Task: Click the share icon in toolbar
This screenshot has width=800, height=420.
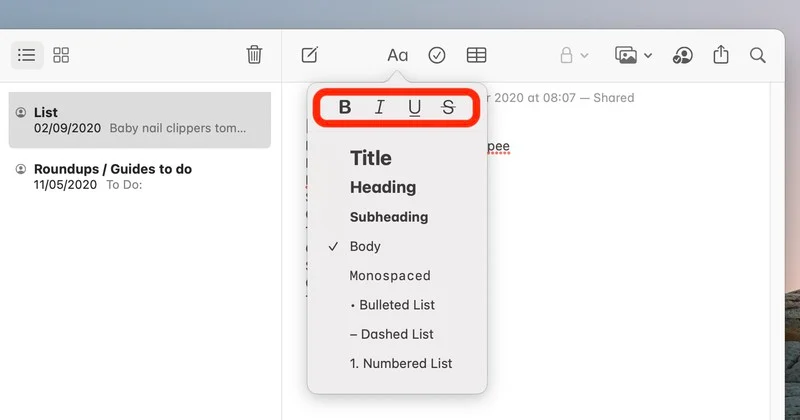Action: (721, 55)
